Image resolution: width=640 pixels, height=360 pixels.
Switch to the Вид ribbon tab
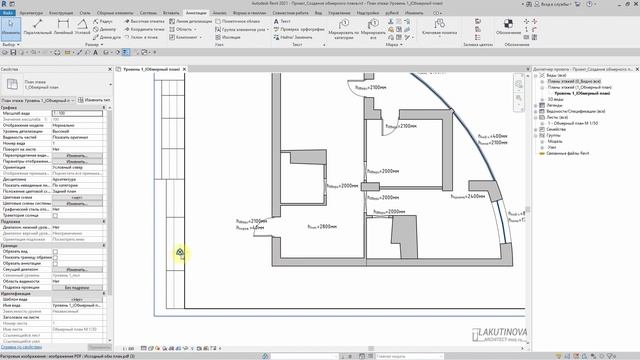pos(318,13)
